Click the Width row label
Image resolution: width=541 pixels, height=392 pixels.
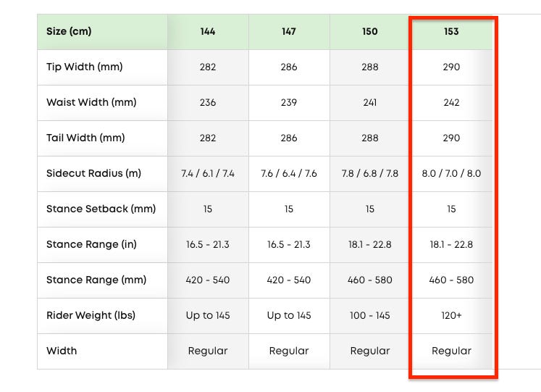(62, 351)
